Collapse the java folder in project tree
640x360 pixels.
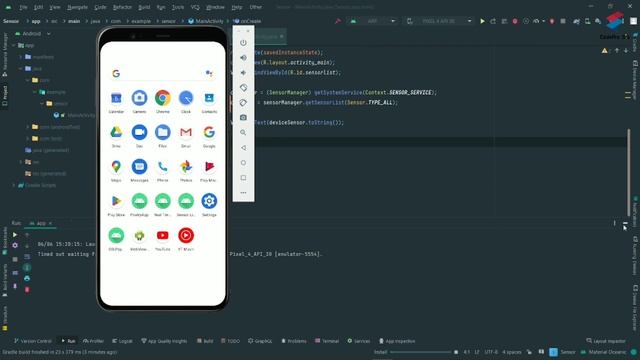tap(21, 69)
